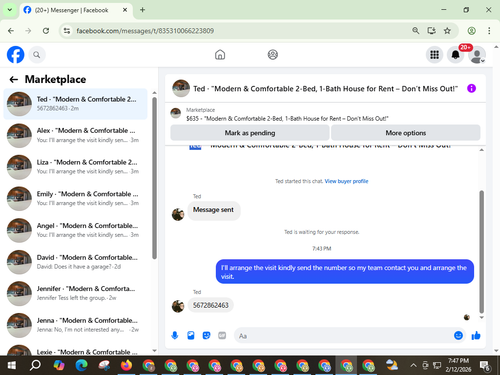Viewport: 500px width, 375px height.
Task: Click Ted's avatar next to 5672862463 message
Action: tap(178, 306)
